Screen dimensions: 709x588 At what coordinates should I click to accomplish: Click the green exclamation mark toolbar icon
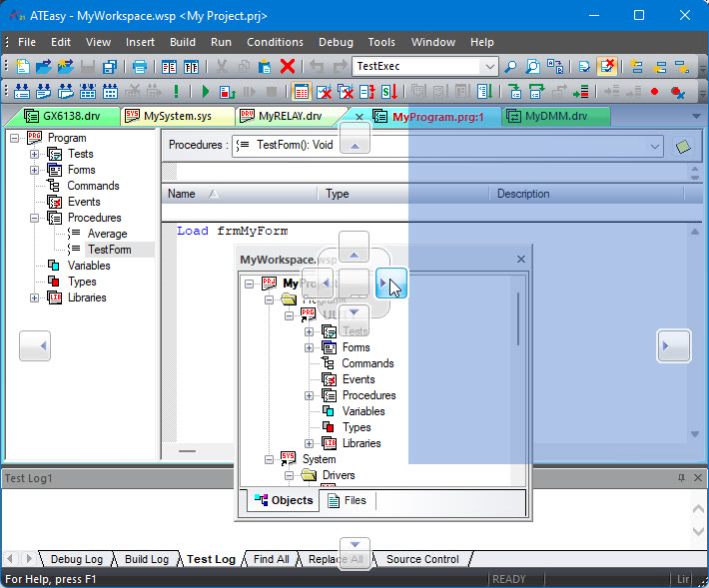pyautogui.click(x=177, y=92)
